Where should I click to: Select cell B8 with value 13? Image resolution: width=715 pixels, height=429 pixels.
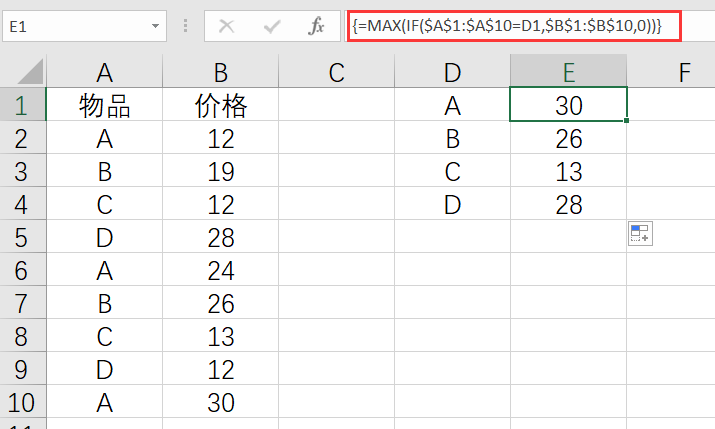pyautogui.click(x=221, y=335)
